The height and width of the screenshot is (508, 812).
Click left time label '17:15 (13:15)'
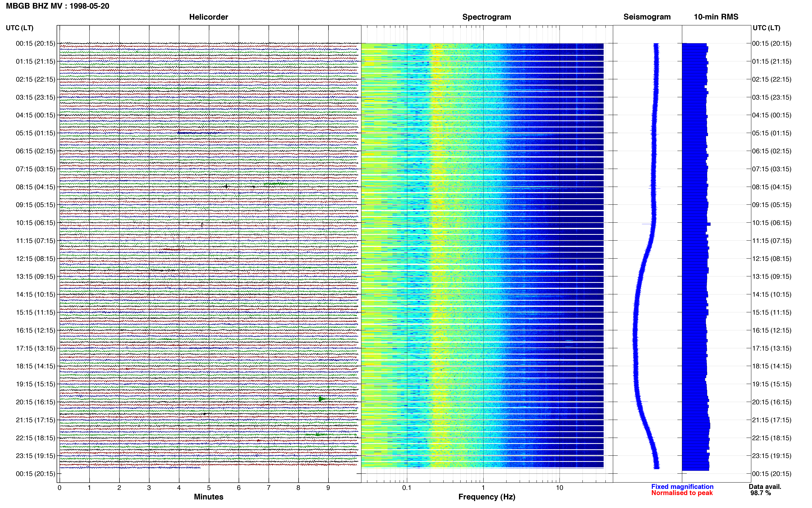coord(36,348)
